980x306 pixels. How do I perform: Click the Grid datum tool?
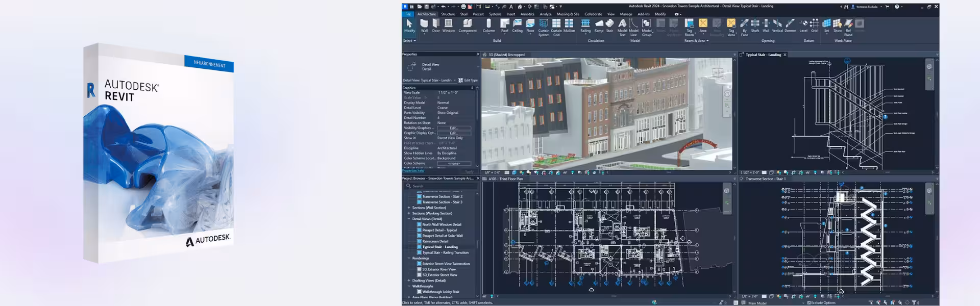coord(814,25)
